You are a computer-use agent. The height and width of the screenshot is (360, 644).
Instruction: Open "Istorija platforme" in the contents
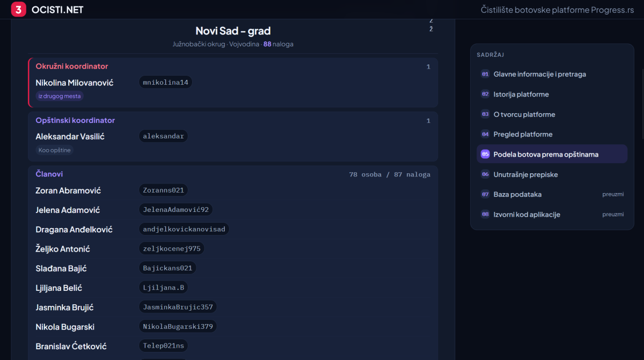[552, 94]
